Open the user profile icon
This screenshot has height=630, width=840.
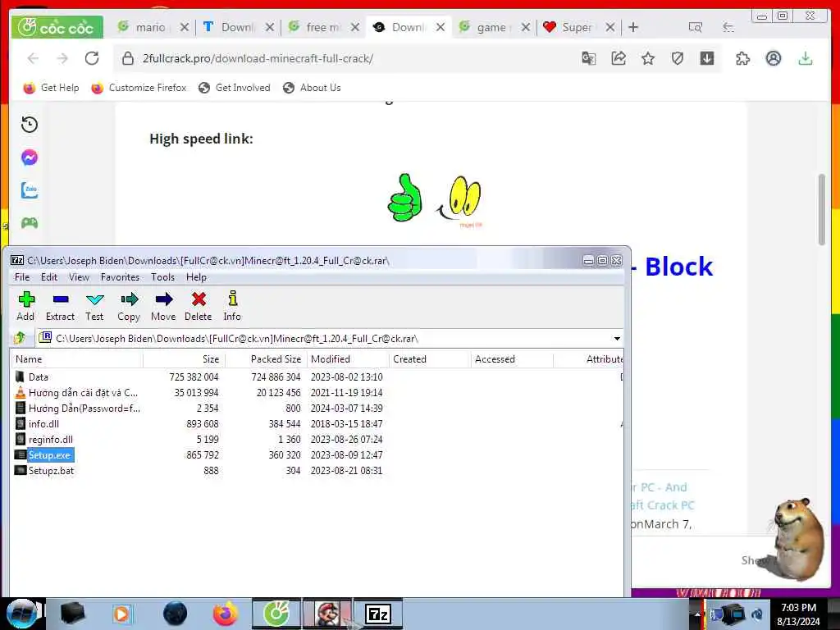pos(773,58)
